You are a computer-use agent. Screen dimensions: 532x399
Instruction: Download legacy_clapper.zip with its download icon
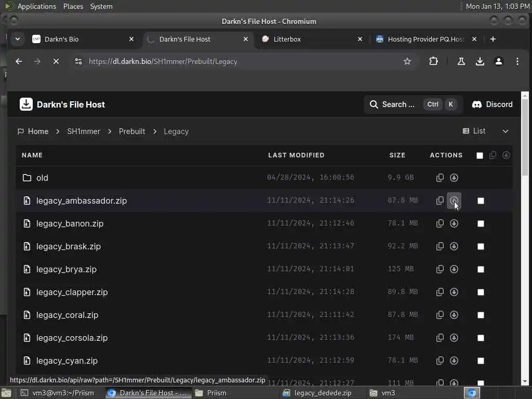(454, 292)
